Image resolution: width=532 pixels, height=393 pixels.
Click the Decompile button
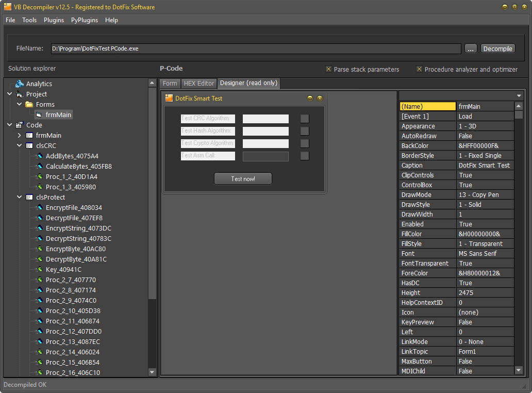pyautogui.click(x=498, y=48)
